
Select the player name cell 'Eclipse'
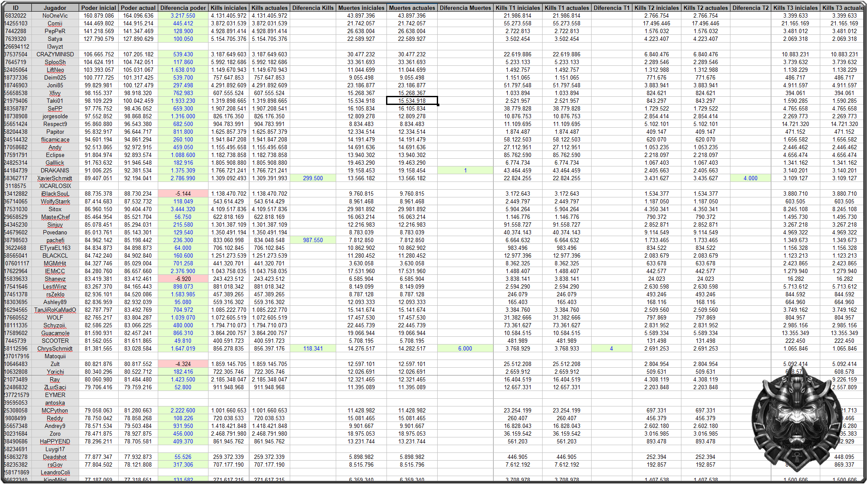(x=55, y=155)
